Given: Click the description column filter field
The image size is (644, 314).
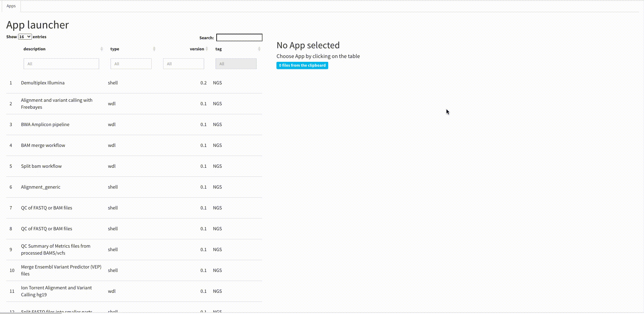Looking at the screenshot, I should (x=61, y=64).
